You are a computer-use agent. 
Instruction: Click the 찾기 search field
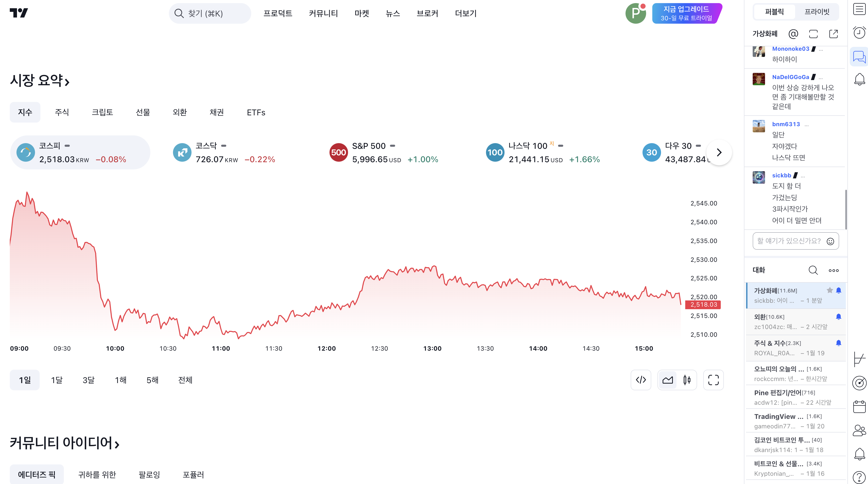(210, 13)
